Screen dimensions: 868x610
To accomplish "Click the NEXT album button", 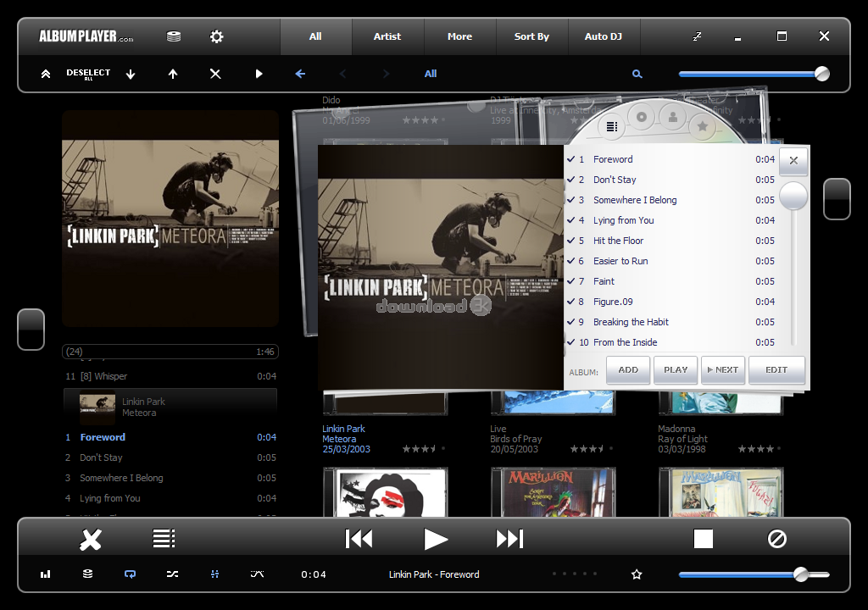I will [x=723, y=369].
